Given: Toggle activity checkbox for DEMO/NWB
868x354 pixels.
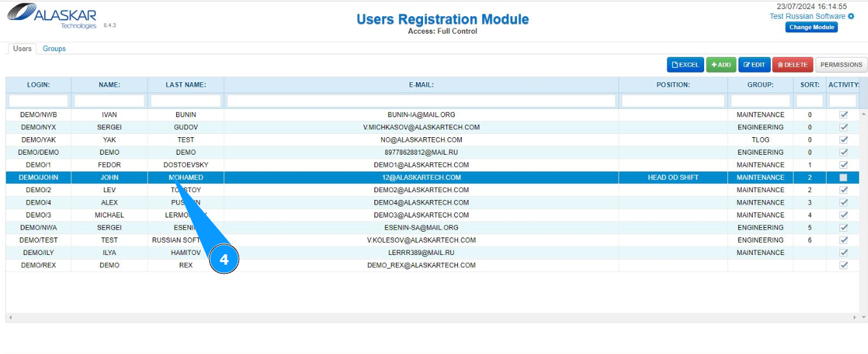Looking at the screenshot, I should [843, 115].
